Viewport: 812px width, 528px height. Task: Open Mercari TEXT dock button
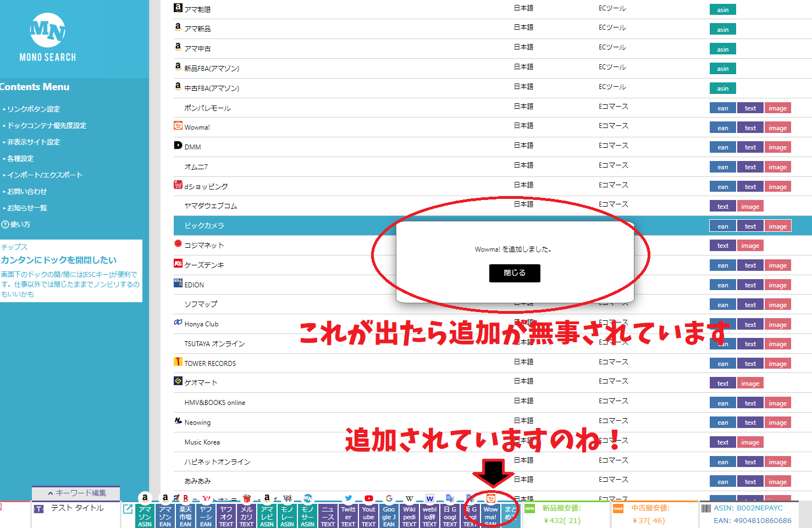click(x=246, y=516)
